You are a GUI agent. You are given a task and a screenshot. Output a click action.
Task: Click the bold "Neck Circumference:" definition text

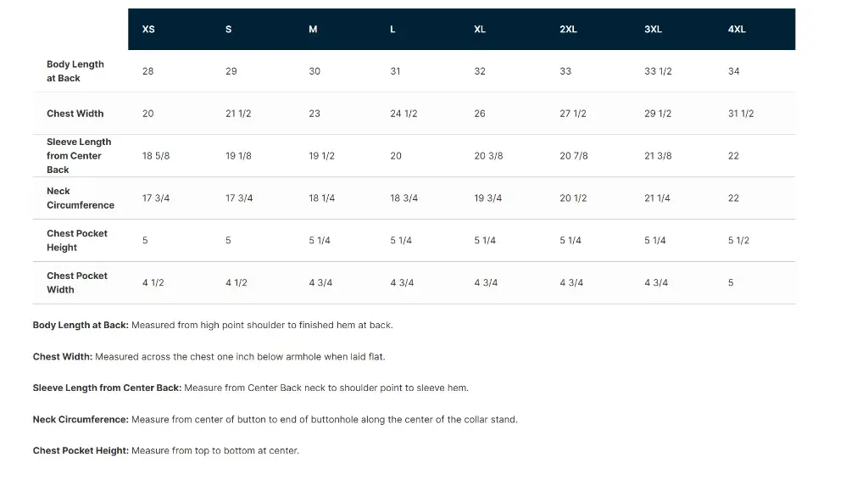81,420
